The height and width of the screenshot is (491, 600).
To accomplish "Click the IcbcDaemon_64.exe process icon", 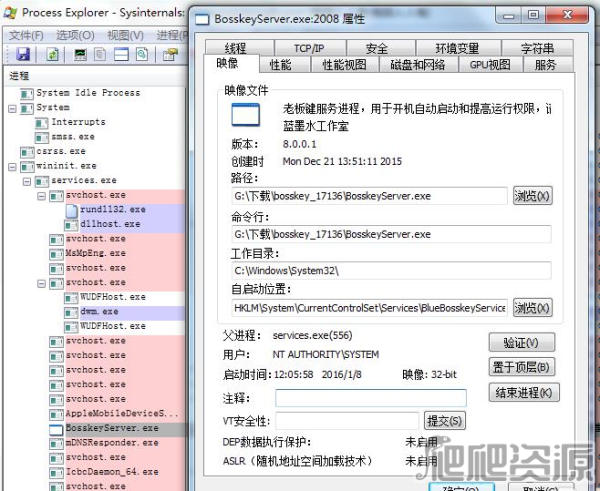I will point(56,473).
